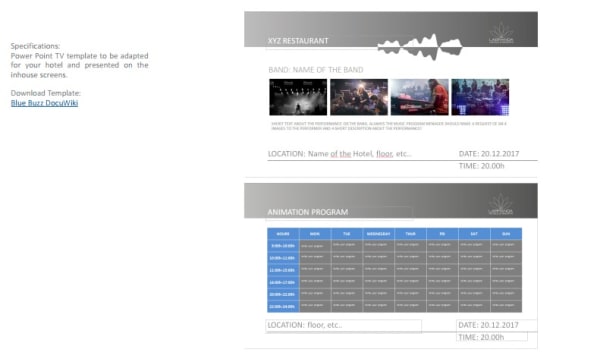Select the FRI column header
This screenshot has width=600, height=362.
click(x=442, y=234)
